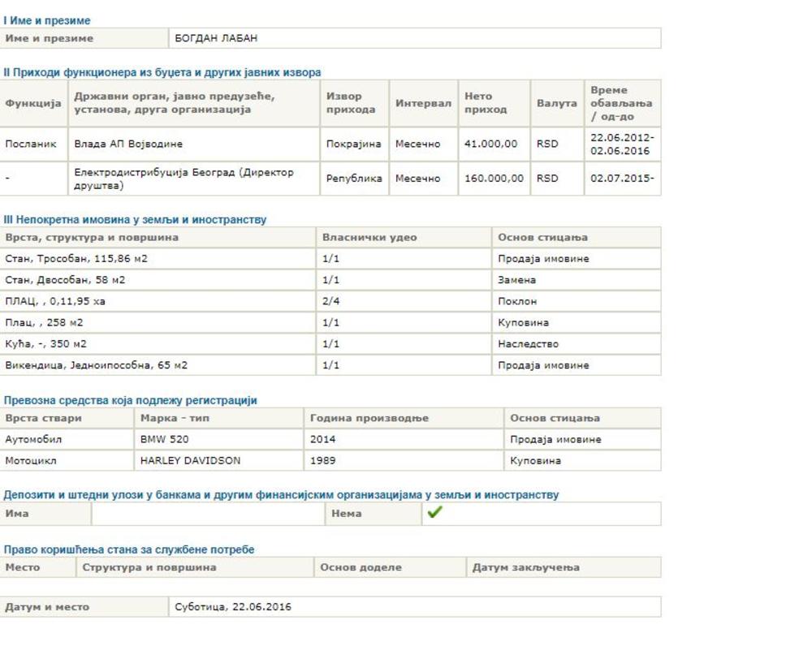Click the Основ доделе column header

pos(361,567)
